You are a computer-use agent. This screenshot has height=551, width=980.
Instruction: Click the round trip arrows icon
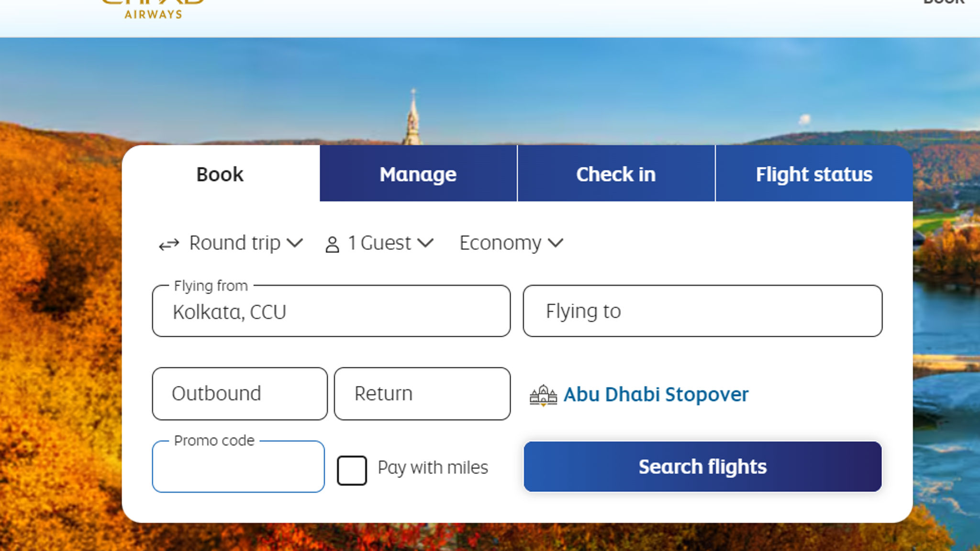point(167,243)
